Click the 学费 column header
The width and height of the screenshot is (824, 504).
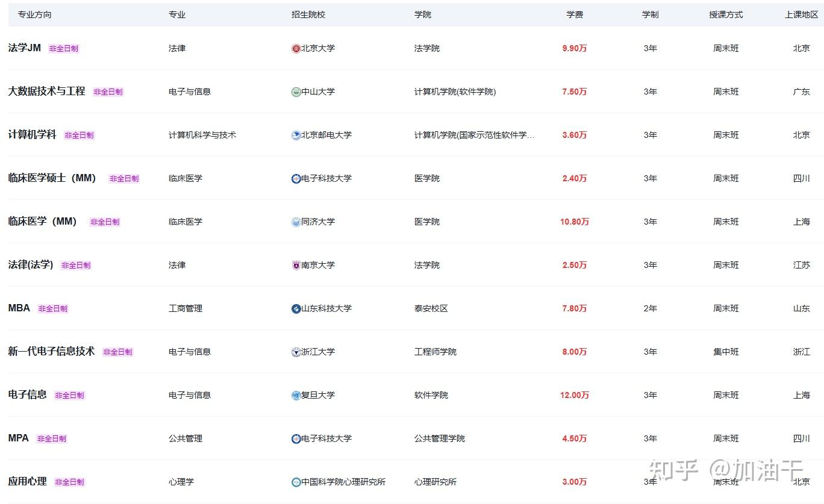[575, 14]
